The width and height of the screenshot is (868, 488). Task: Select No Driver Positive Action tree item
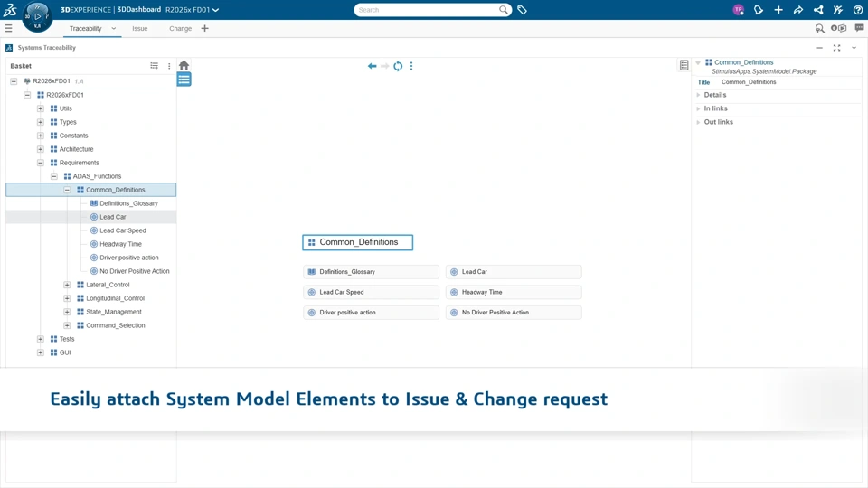tap(135, 271)
